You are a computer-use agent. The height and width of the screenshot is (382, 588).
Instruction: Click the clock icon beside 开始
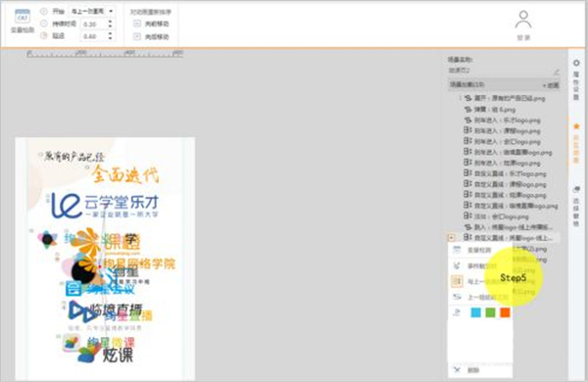coord(44,11)
